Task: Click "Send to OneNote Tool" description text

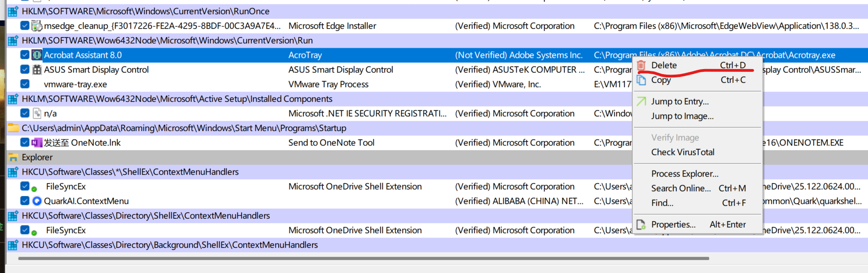Action: point(331,143)
